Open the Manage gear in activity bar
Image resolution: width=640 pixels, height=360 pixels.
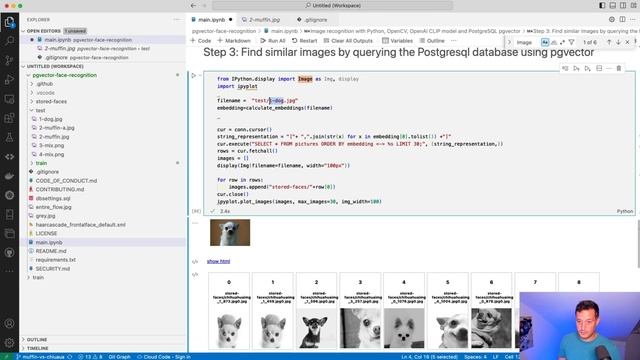point(9,342)
